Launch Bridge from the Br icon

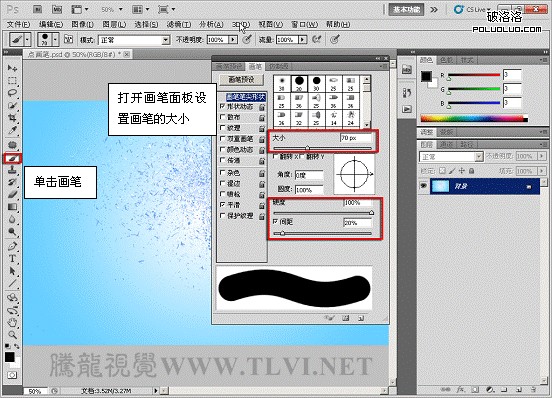(x=37, y=10)
